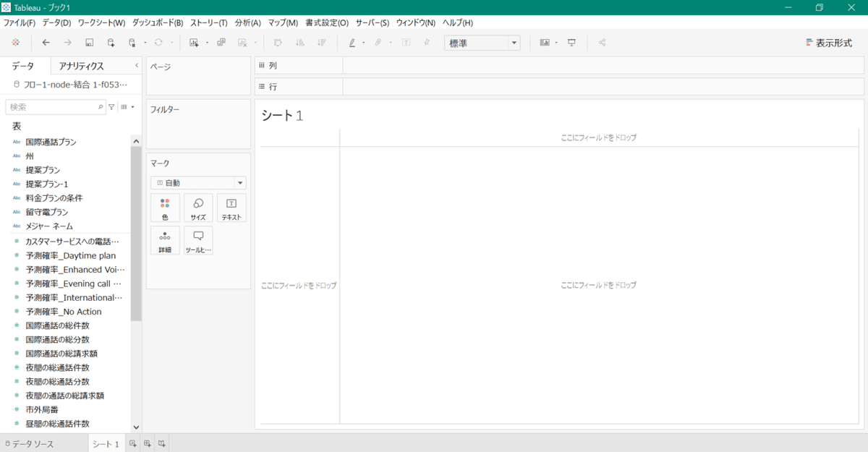Click the Fix Axes pin icon
This screenshot has height=452, width=868.
(427, 43)
